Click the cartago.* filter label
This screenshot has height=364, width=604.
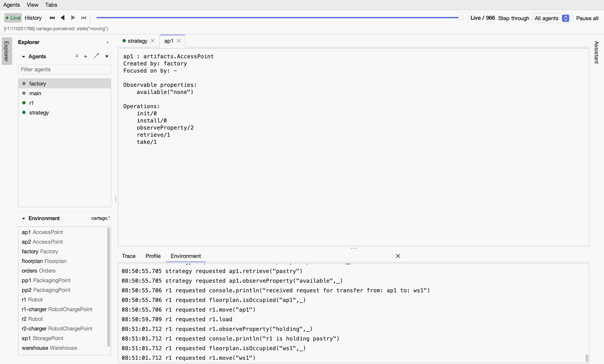pyautogui.click(x=101, y=218)
